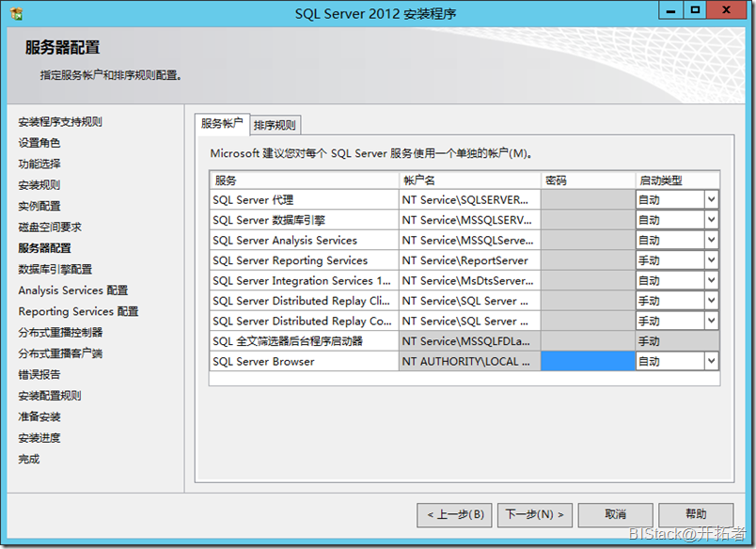The width and height of the screenshot is (756, 549).
Task: Click the 启动类型 column header
Action: (677, 180)
